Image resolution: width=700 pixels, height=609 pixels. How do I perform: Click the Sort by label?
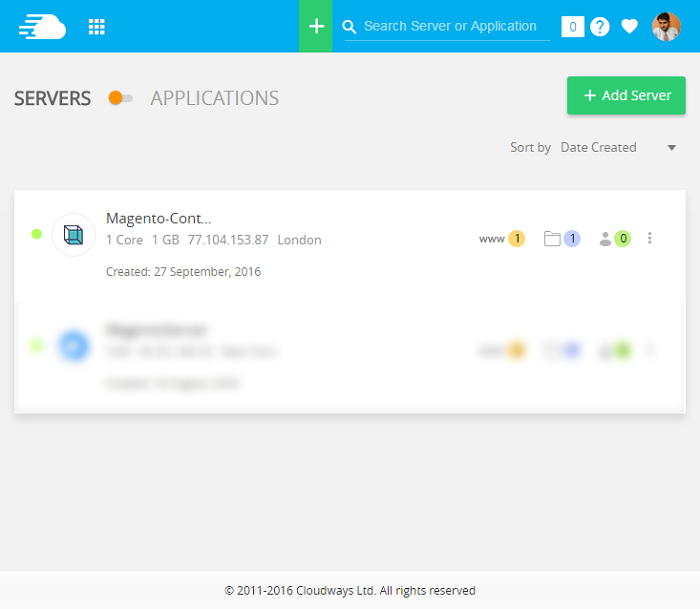pos(530,148)
